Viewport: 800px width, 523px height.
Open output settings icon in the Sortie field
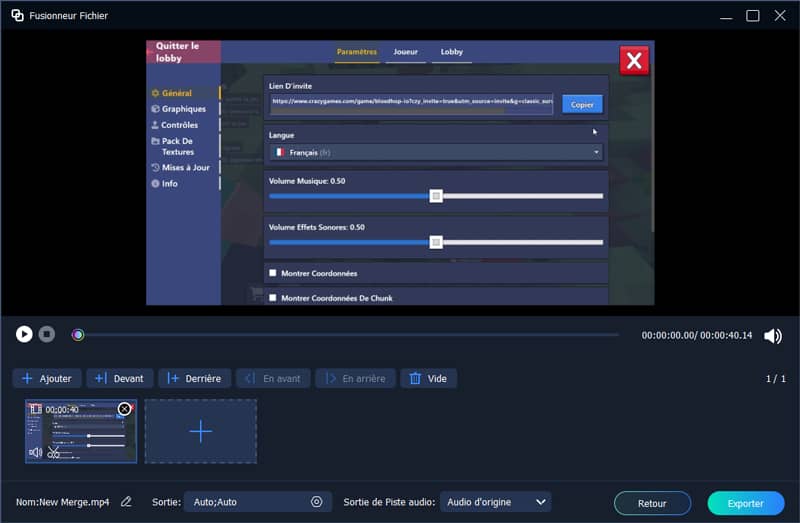(317, 502)
